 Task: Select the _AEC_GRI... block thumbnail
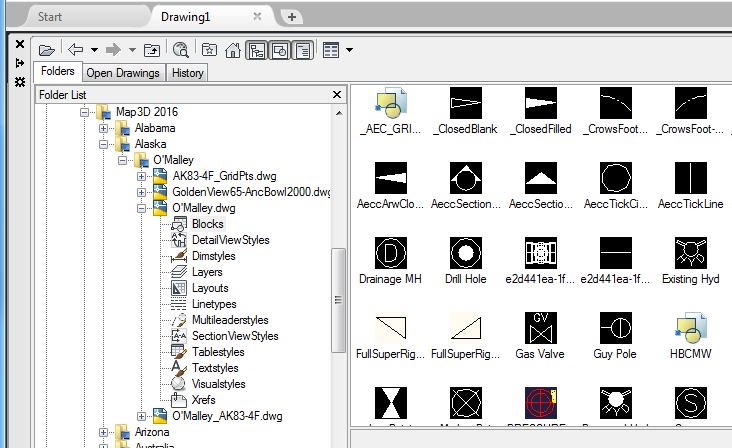[390, 103]
